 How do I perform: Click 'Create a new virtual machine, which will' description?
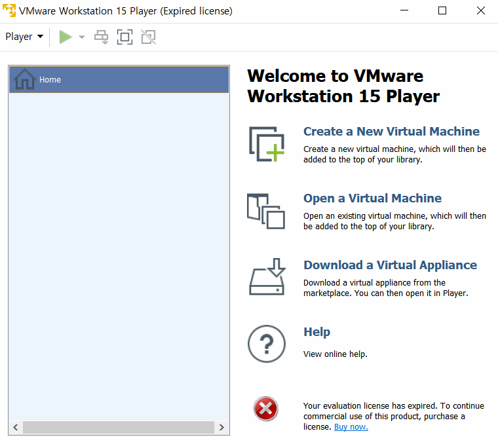(394, 154)
